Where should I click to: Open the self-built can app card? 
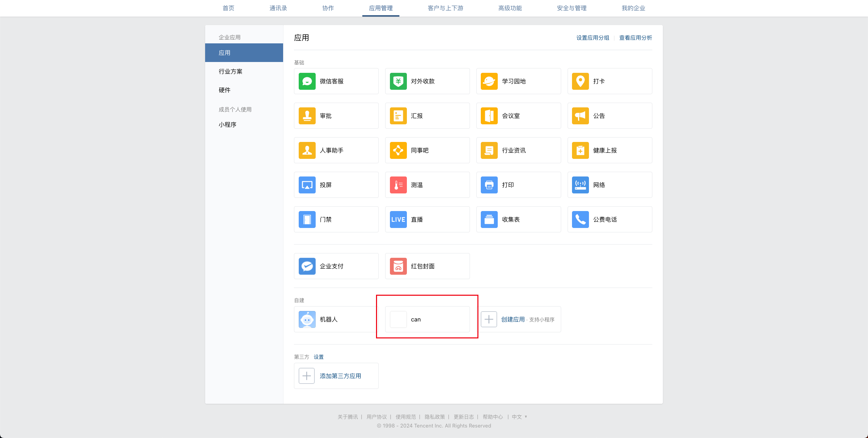click(x=427, y=319)
